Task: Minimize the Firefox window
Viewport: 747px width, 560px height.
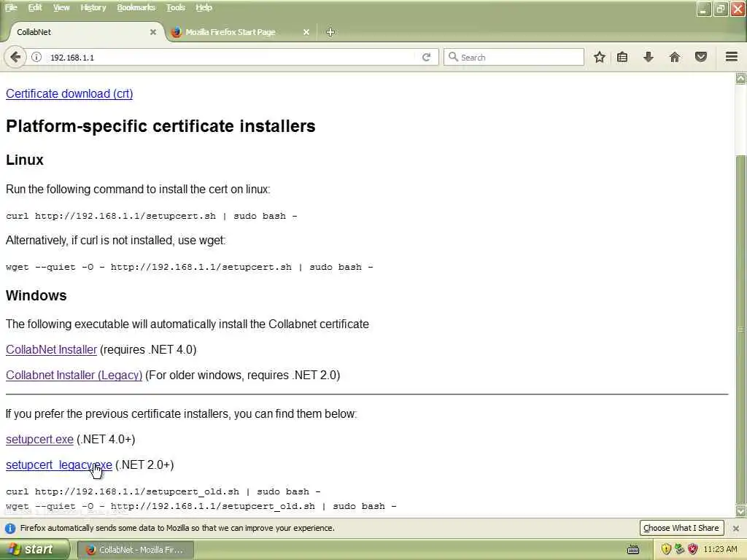Action: (x=704, y=9)
